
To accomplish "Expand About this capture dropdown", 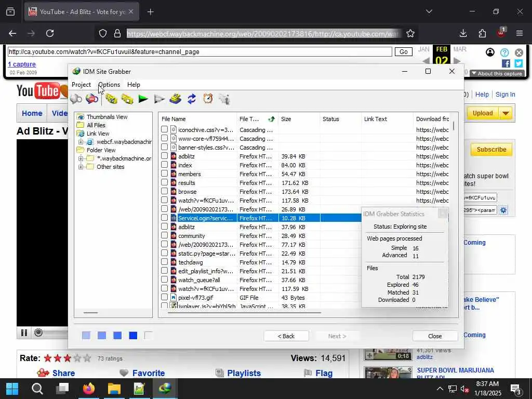I will pyautogui.click(x=497, y=73).
